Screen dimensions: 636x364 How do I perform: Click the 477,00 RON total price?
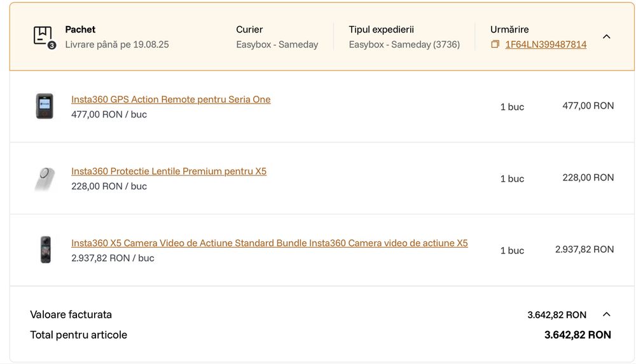click(588, 106)
